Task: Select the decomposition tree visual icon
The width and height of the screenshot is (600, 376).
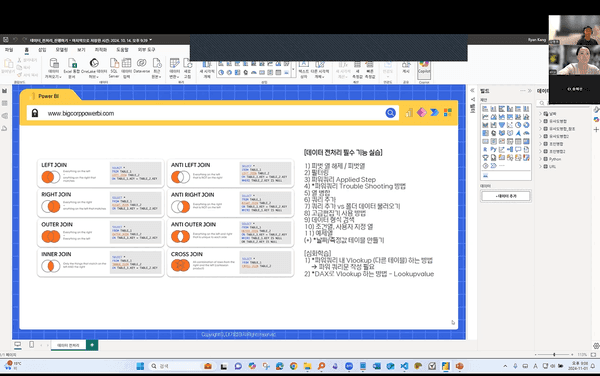Action: (510, 149)
